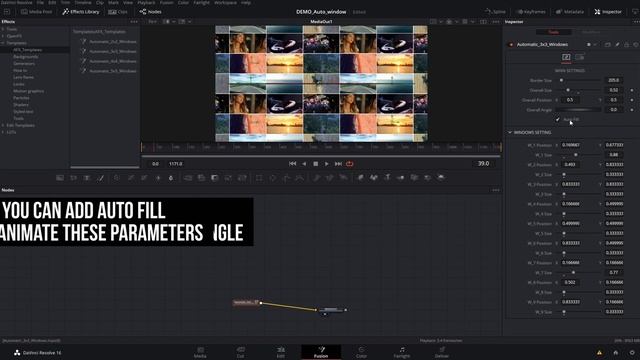The height and width of the screenshot is (360, 640).
Task: Add an Ellipse mask from the toolbar
Action: click(273, 178)
